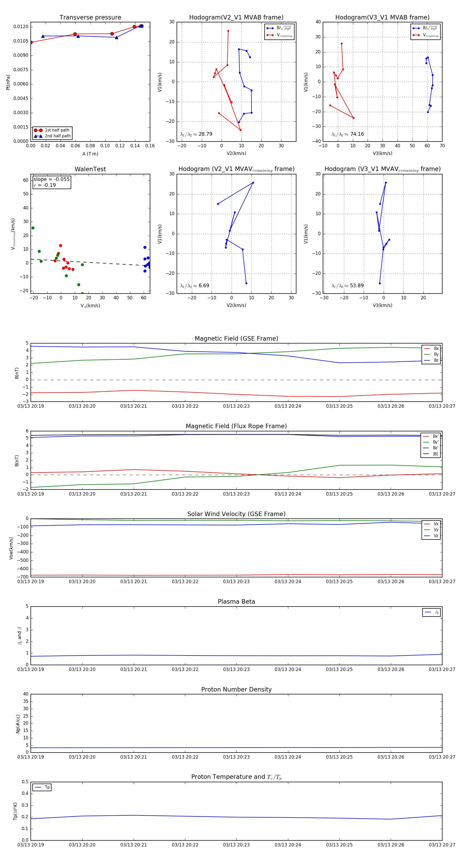The height and width of the screenshot is (868, 473).
Task: Click 'Hodogram(V2_V1 MVAB frame)' title
Action: pos(236,18)
